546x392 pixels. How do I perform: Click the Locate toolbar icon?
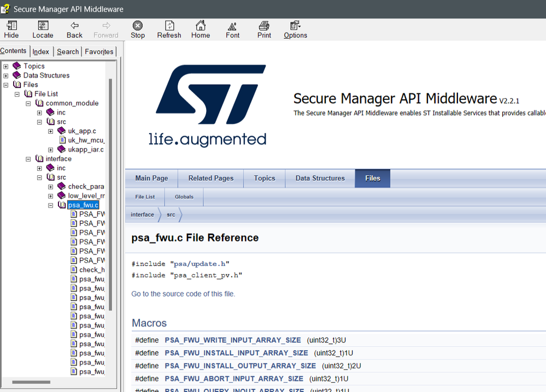(43, 26)
